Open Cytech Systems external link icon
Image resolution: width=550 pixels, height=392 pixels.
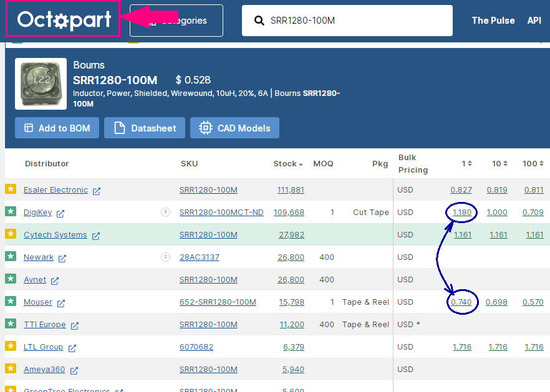[96, 236]
